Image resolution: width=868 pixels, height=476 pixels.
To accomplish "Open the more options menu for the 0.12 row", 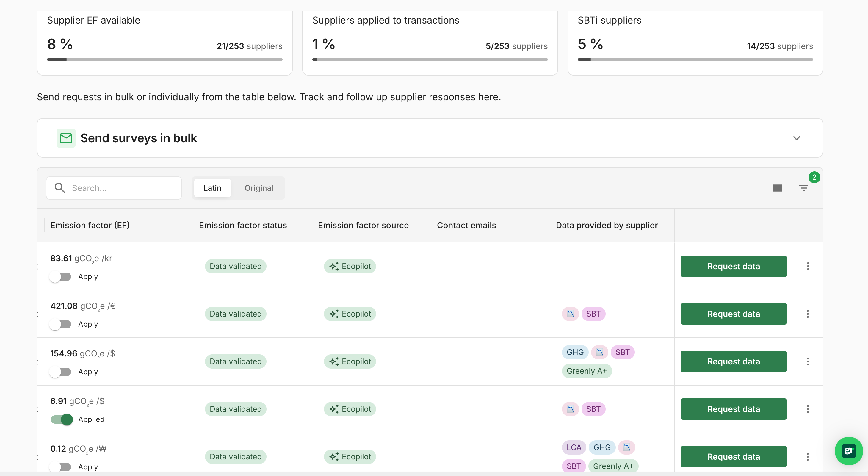I will click(808, 456).
